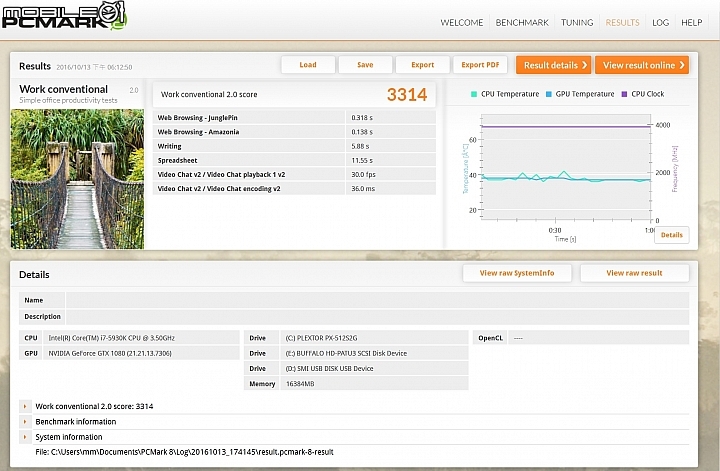Image resolution: width=720 pixels, height=471 pixels.
Task: Click the Work conventional heading
Action: pyautogui.click(x=63, y=89)
